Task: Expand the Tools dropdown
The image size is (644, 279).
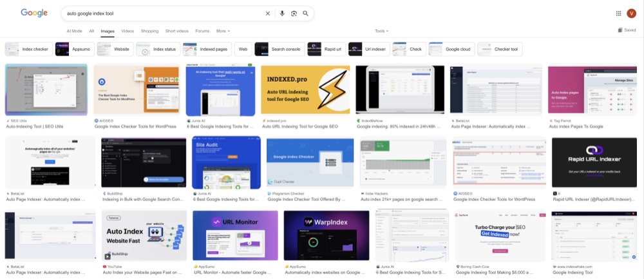Action: point(381,31)
